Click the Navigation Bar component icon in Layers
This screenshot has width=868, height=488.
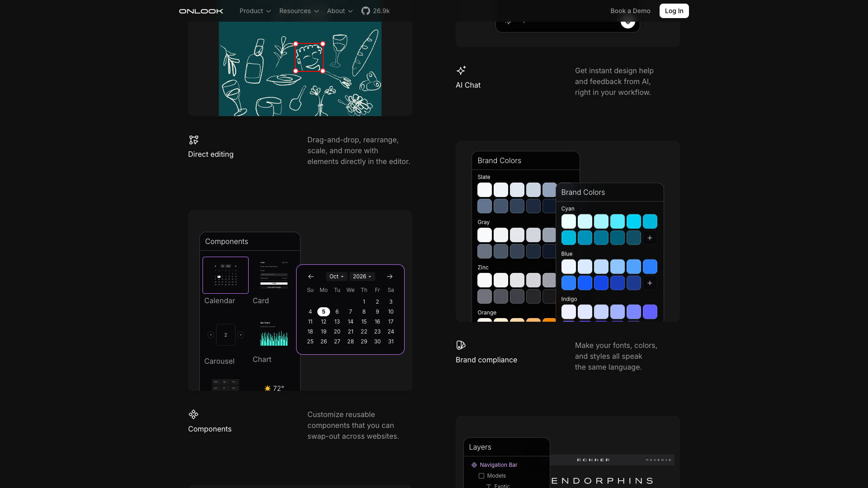tap(474, 465)
